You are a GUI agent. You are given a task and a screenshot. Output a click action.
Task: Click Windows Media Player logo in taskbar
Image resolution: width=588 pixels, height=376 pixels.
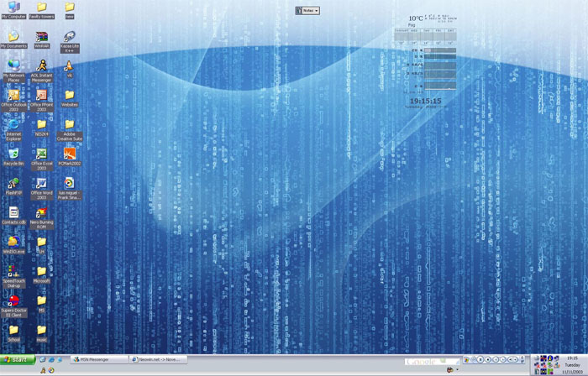pos(466,359)
